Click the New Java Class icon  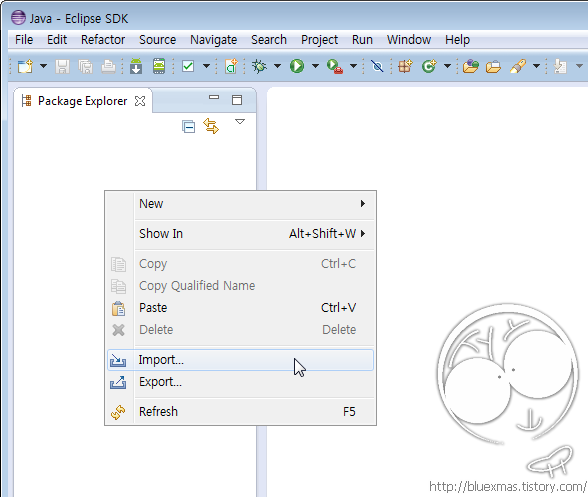[429, 66]
